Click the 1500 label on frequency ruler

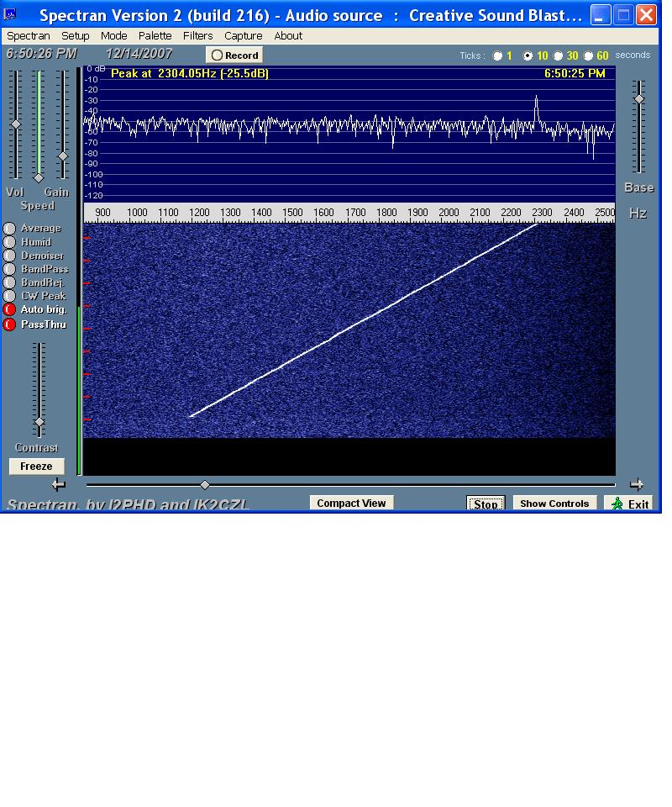[292, 213]
